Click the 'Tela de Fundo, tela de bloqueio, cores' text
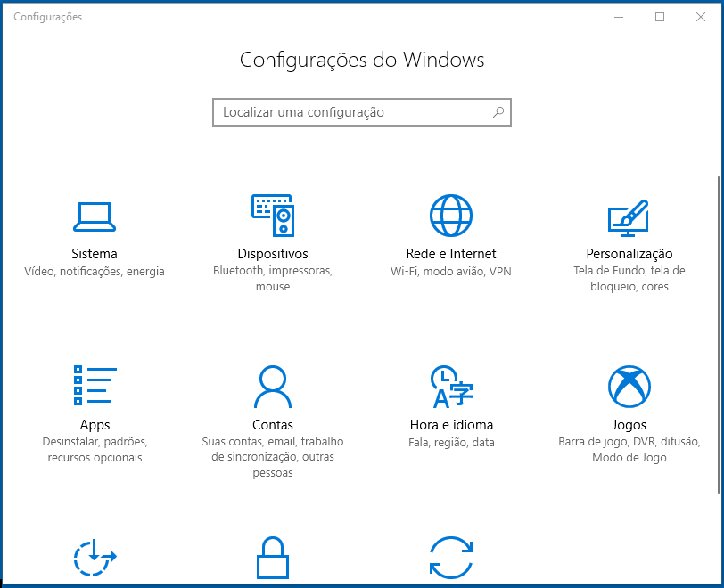 [x=629, y=278]
